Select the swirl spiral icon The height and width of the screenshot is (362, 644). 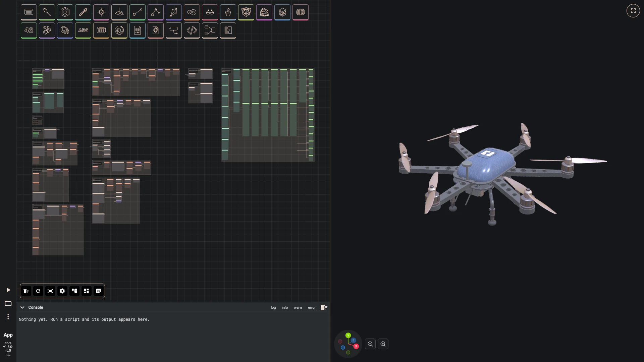click(x=119, y=31)
